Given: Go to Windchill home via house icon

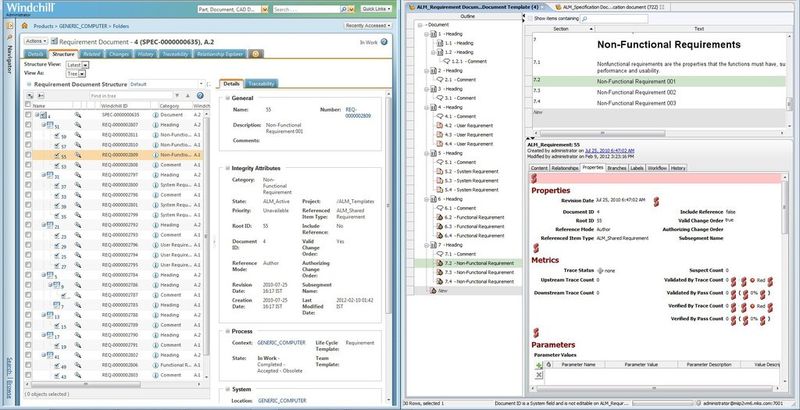Looking at the screenshot, I should (24, 25).
